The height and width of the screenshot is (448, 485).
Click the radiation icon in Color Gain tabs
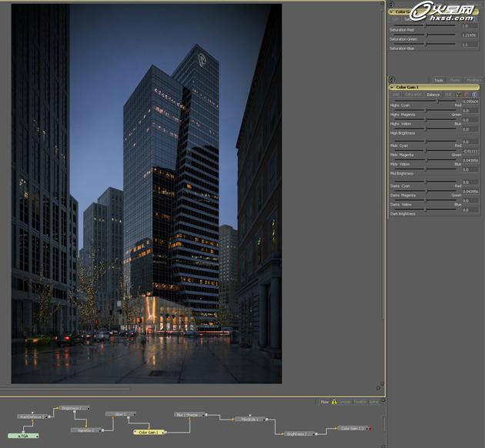[459, 95]
